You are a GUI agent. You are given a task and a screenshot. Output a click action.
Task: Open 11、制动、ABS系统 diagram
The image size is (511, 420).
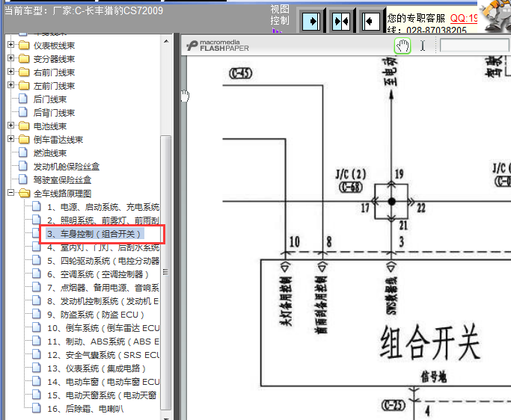pos(103,342)
